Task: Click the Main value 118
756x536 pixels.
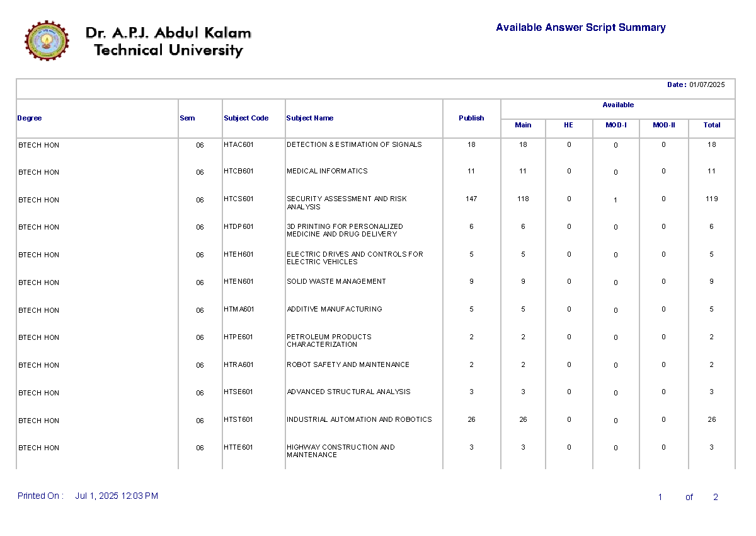Action: (523, 199)
